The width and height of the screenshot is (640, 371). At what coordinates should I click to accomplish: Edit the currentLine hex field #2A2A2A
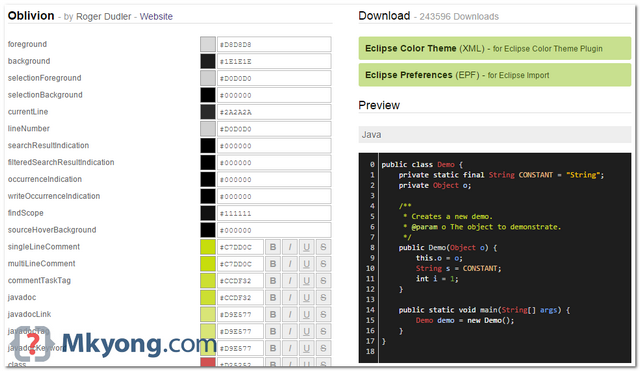click(x=274, y=112)
